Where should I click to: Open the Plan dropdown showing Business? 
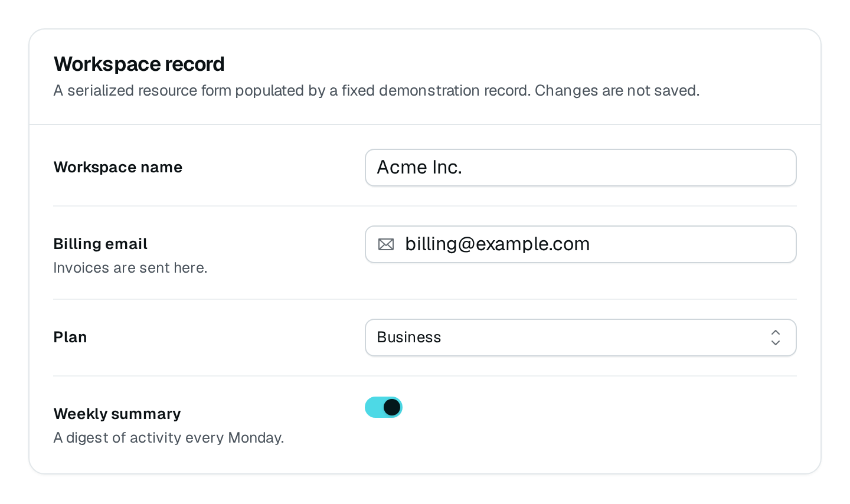point(581,338)
